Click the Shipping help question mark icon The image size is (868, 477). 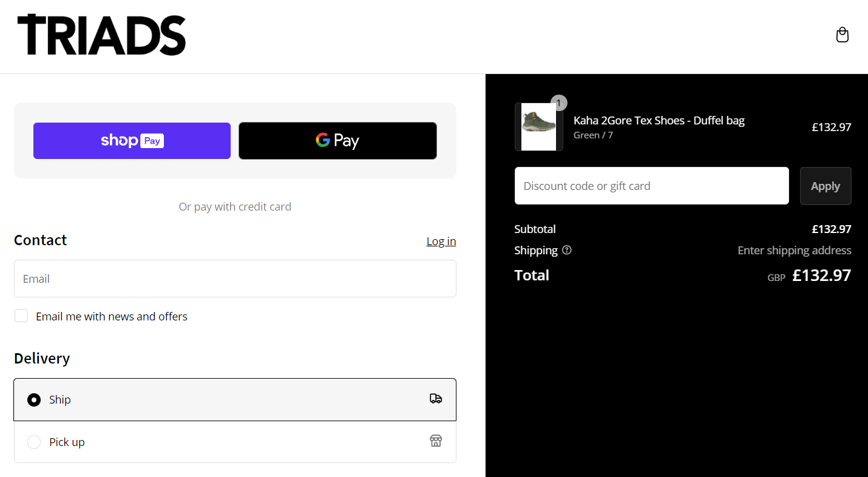point(567,250)
